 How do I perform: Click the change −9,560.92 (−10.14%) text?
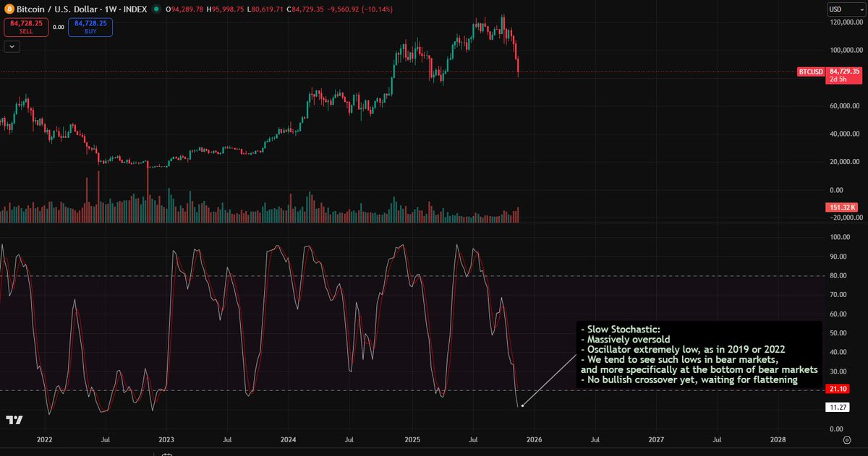pyautogui.click(x=359, y=9)
